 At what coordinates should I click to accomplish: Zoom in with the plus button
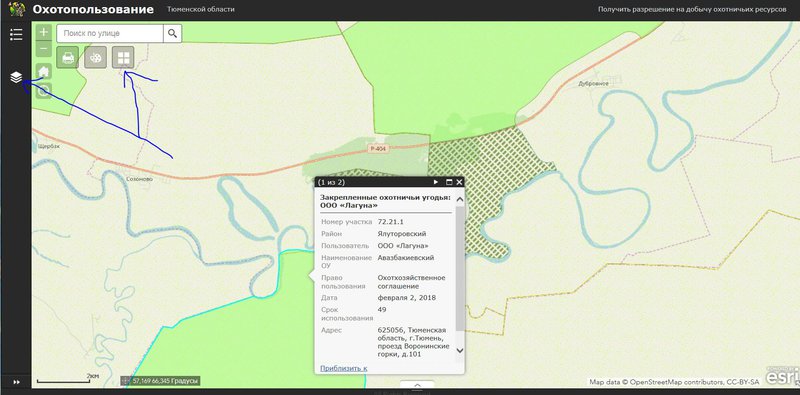point(44,32)
